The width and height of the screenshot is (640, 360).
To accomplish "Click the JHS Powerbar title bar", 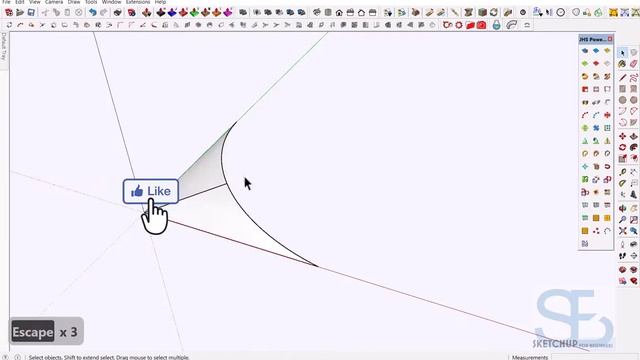I will [593, 39].
